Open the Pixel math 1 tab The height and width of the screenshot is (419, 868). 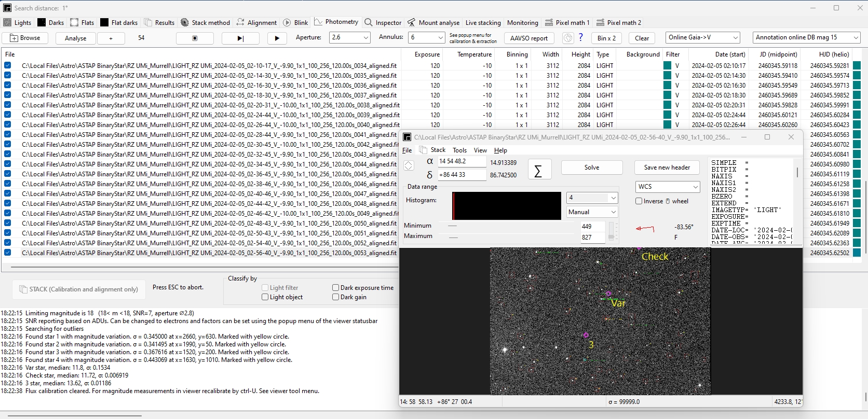pos(567,22)
